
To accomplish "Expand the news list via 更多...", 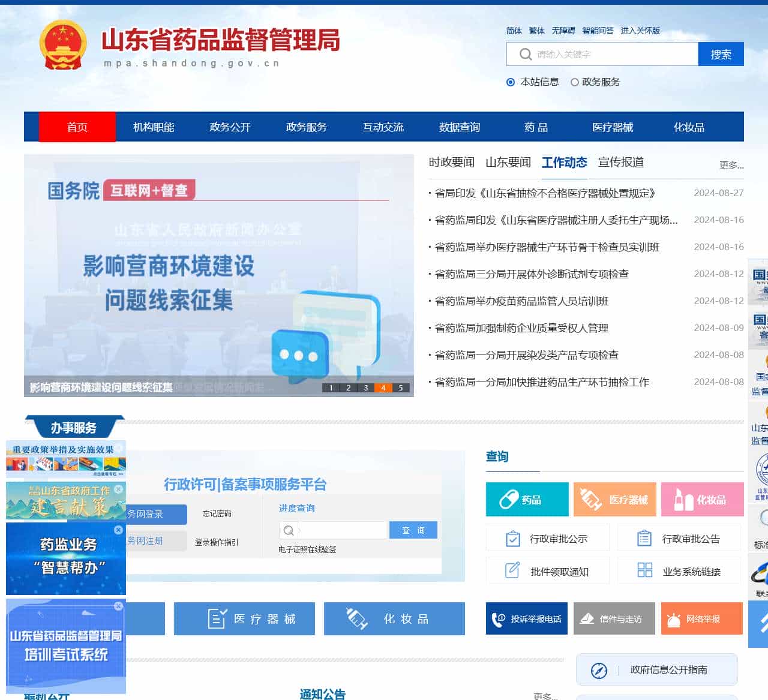I will (730, 166).
